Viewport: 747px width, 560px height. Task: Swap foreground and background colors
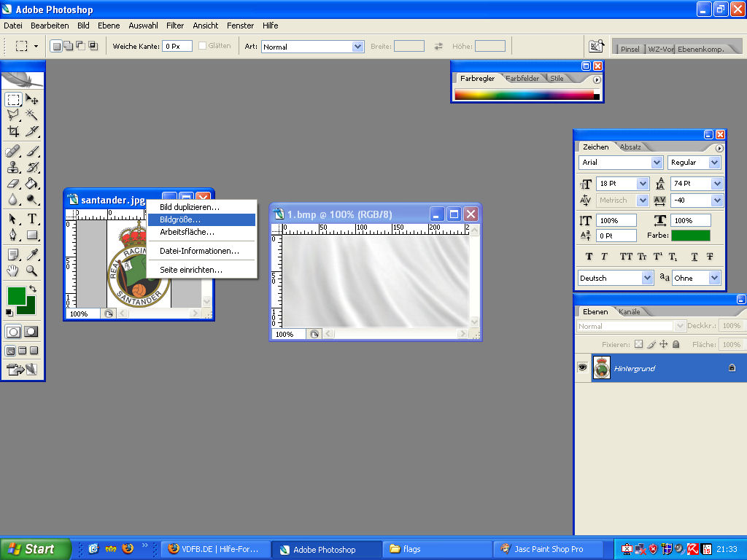[33, 289]
